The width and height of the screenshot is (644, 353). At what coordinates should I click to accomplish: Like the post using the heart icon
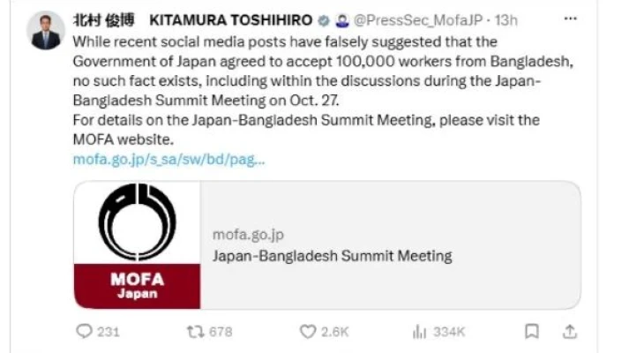pos(308,332)
